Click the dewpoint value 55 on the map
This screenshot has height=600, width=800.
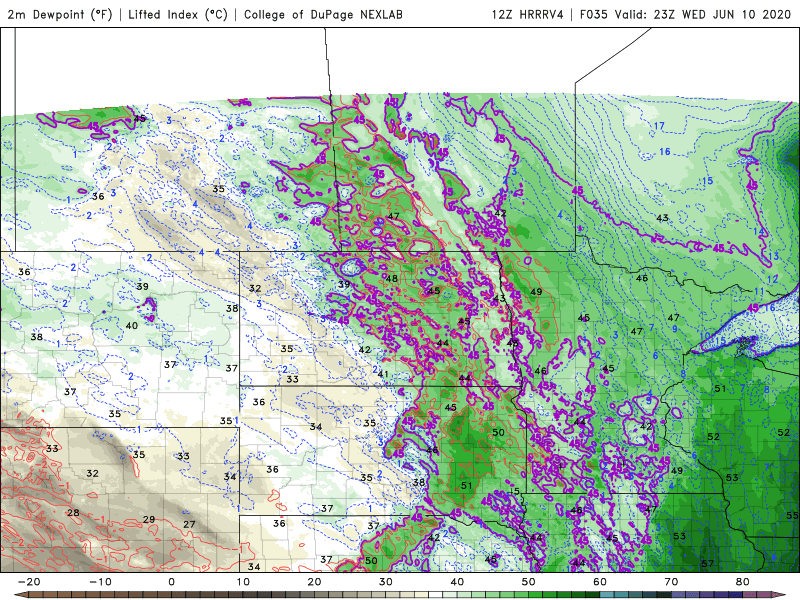tap(792, 516)
